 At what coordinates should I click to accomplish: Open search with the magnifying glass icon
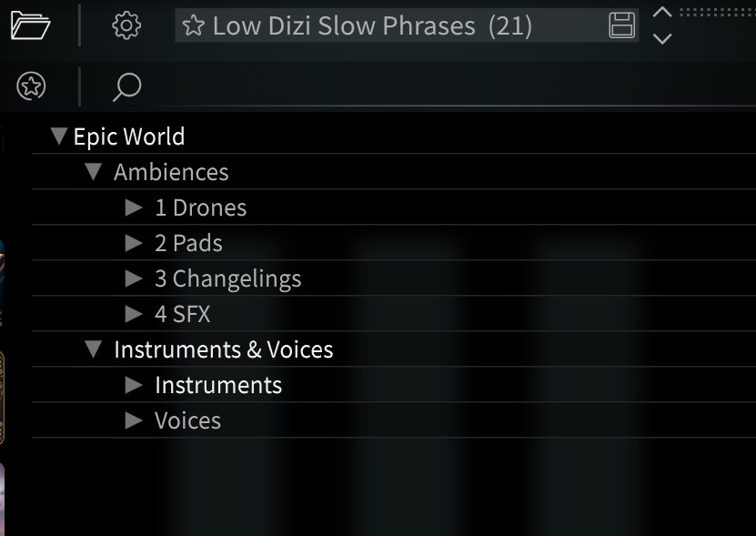click(x=126, y=87)
